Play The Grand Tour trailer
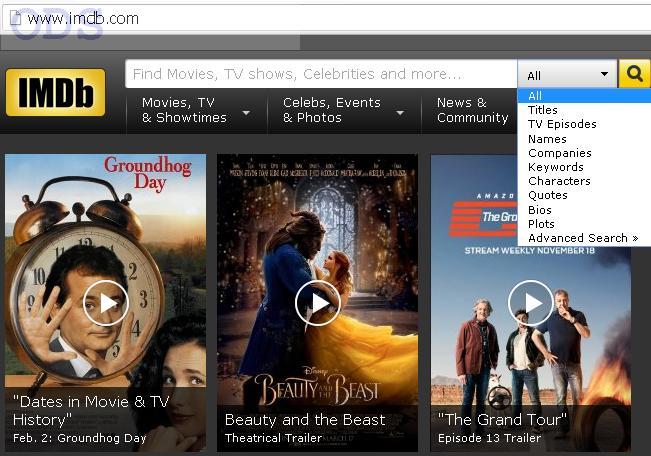 tap(531, 302)
